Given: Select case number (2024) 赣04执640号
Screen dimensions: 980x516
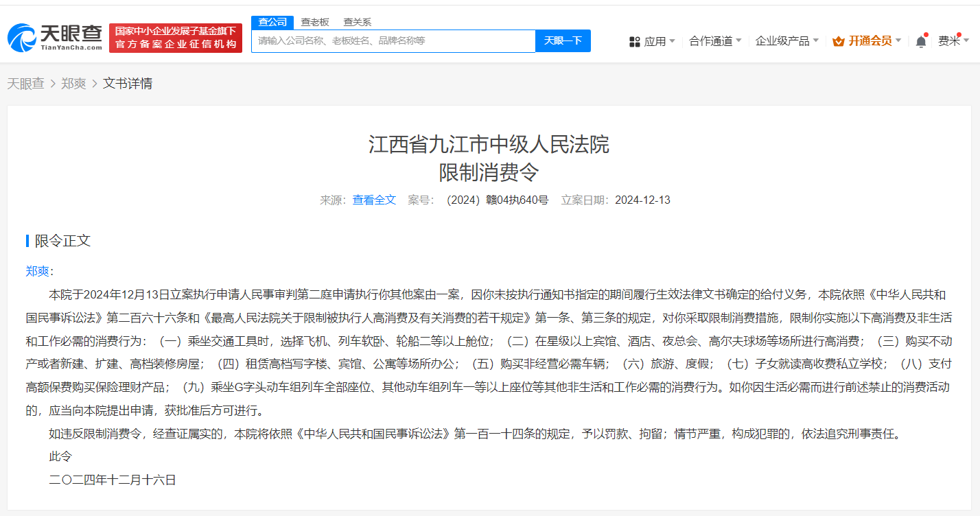Looking at the screenshot, I should click(497, 200).
